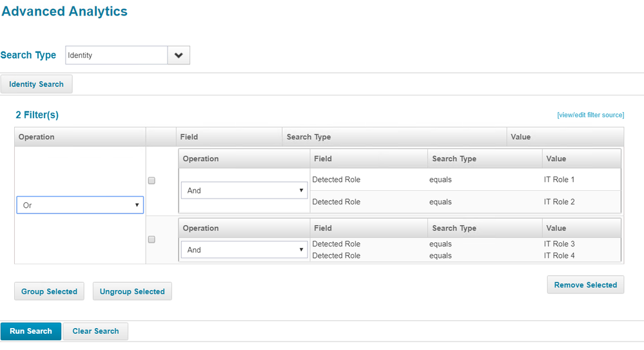Open the And dropdown in the first filter group
644x350 pixels.
pyautogui.click(x=244, y=191)
